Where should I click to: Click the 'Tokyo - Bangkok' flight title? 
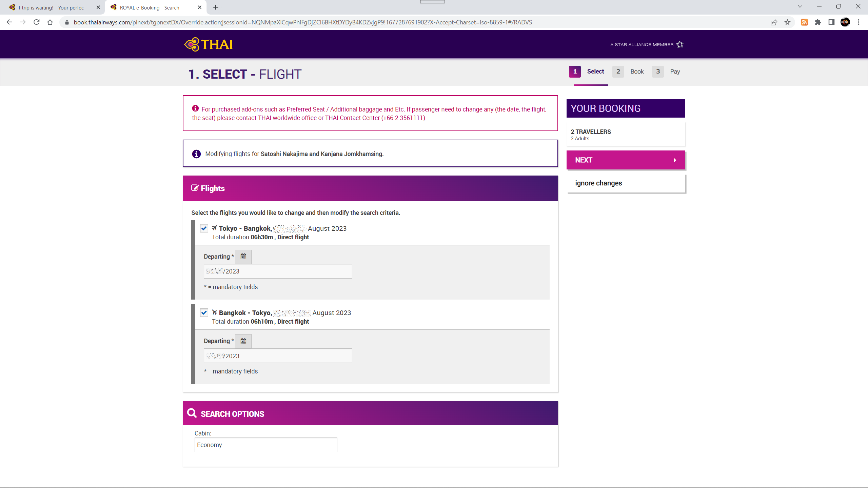pyautogui.click(x=245, y=228)
